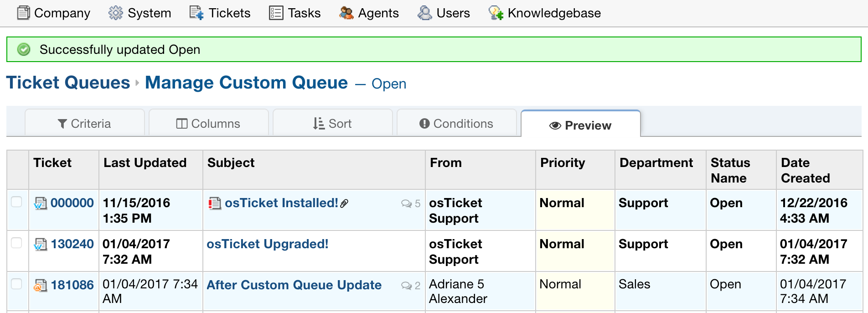
Task: Open the Tasks menu
Action: [295, 13]
